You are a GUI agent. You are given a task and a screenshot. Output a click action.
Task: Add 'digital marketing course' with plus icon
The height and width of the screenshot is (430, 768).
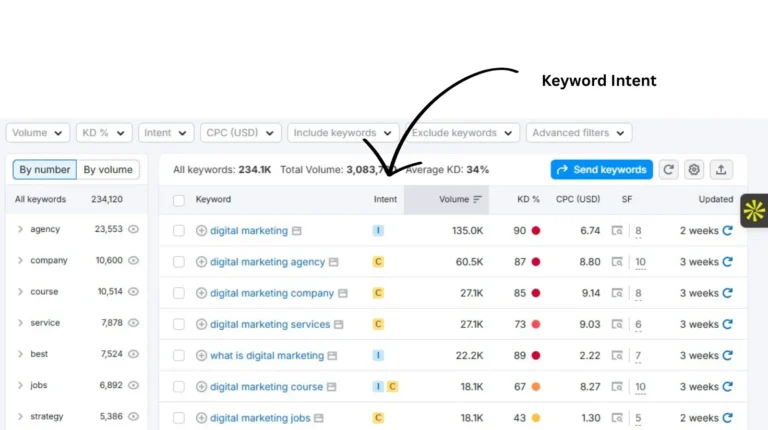[201, 387]
